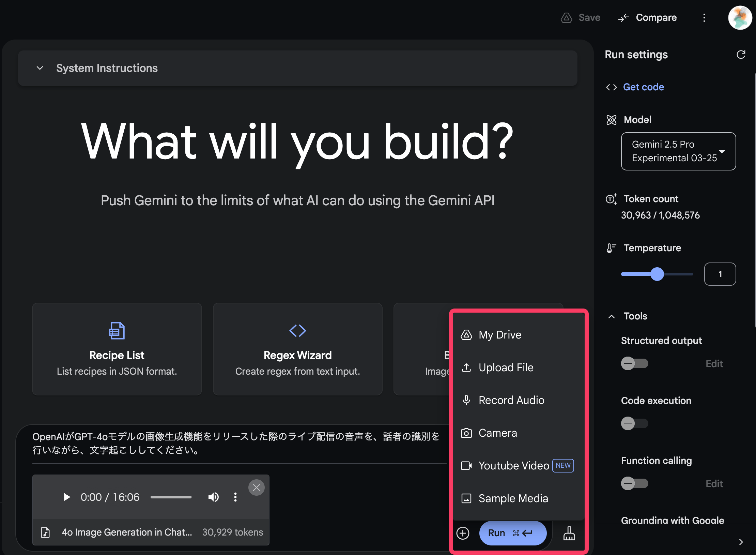Mute audio with the speaker icon

click(213, 497)
